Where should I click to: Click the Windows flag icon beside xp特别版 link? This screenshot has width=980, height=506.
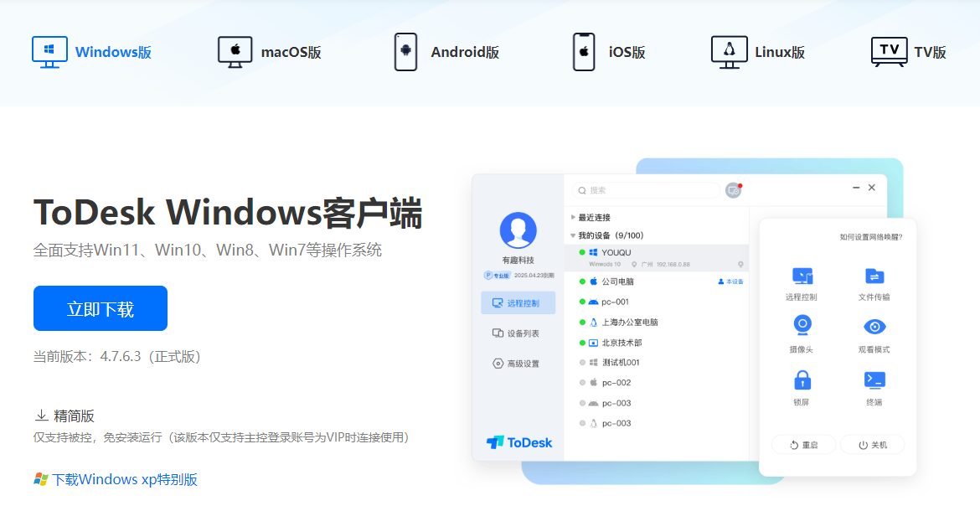tap(41, 480)
